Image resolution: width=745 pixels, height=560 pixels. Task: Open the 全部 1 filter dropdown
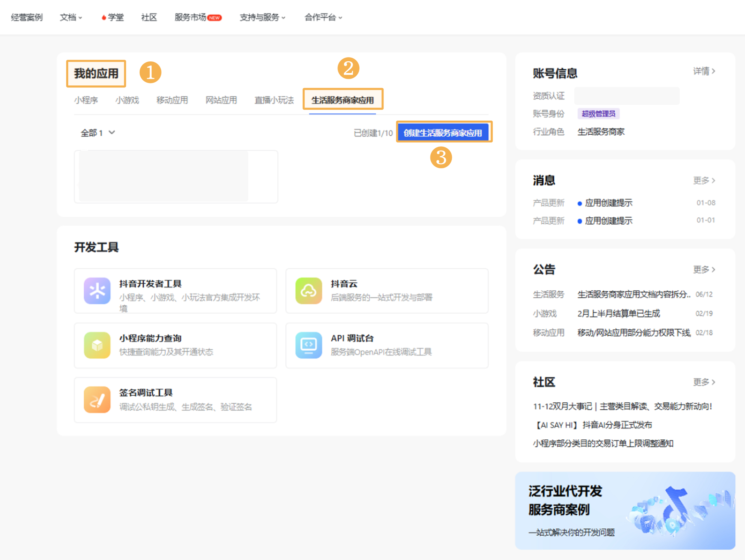click(98, 133)
